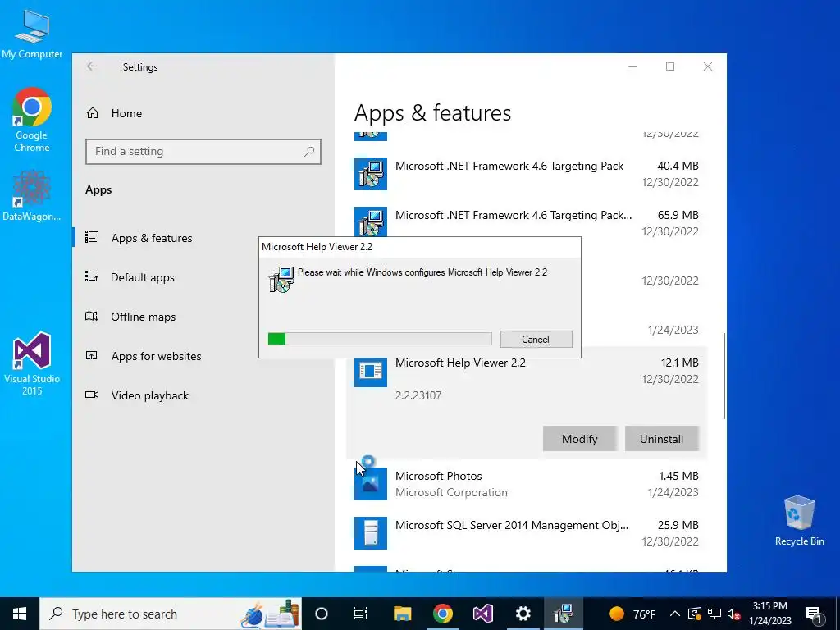Click 40.4 MB .NET 4.6 Targeting Pack icon

[370, 174]
